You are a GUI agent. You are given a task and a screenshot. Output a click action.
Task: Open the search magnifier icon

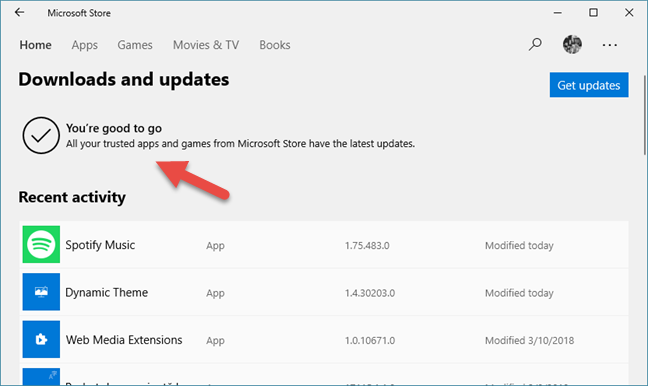535,44
